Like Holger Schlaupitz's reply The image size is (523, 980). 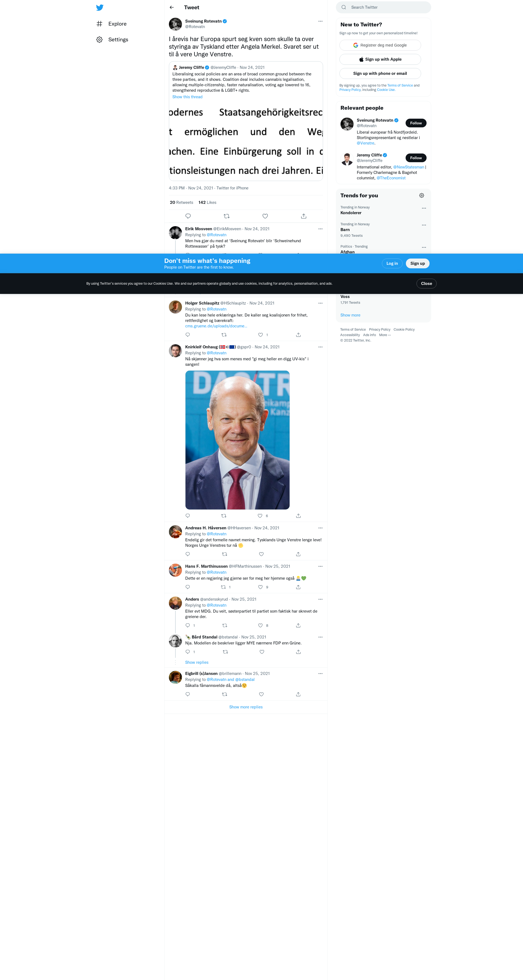click(261, 335)
